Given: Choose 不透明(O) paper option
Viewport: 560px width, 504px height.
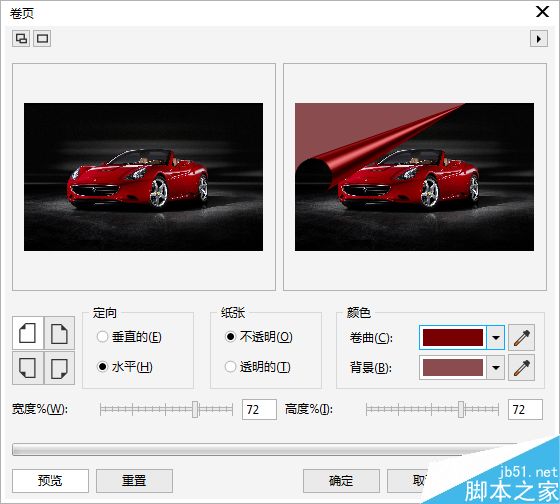Looking at the screenshot, I should (259, 336).
